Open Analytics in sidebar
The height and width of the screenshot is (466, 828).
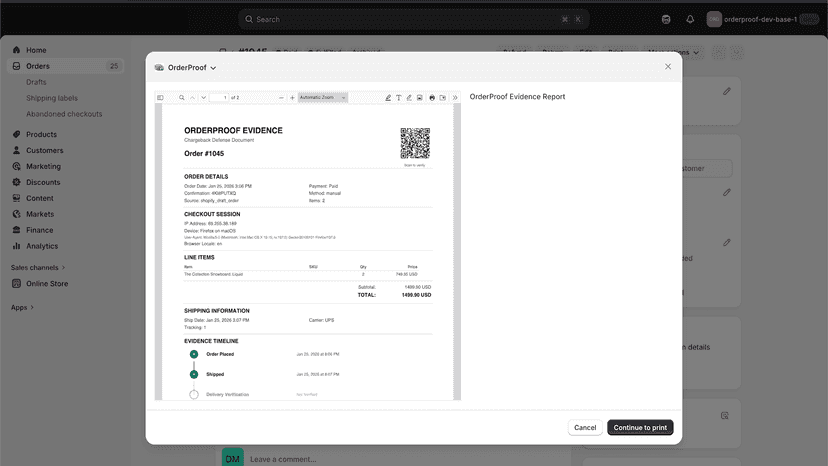[x=42, y=246]
